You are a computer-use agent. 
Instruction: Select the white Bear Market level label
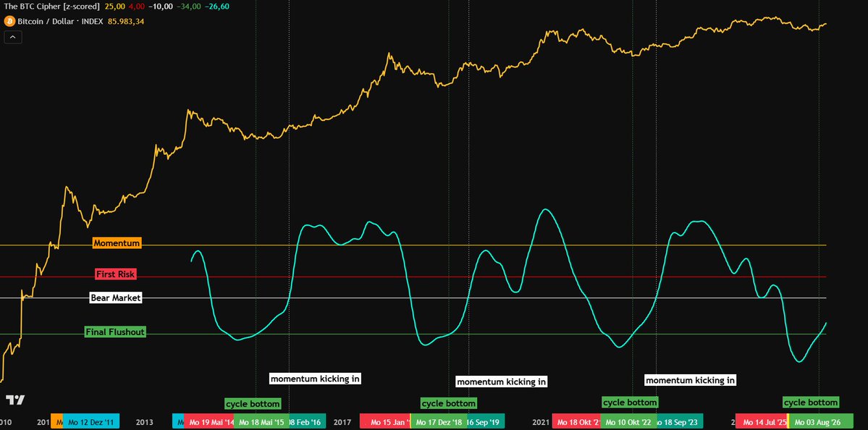coord(116,298)
